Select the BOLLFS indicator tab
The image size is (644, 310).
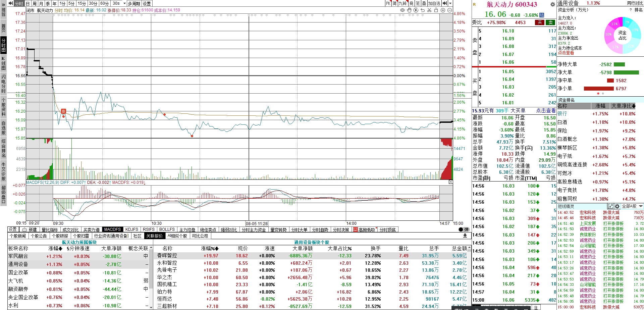pos(167,229)
